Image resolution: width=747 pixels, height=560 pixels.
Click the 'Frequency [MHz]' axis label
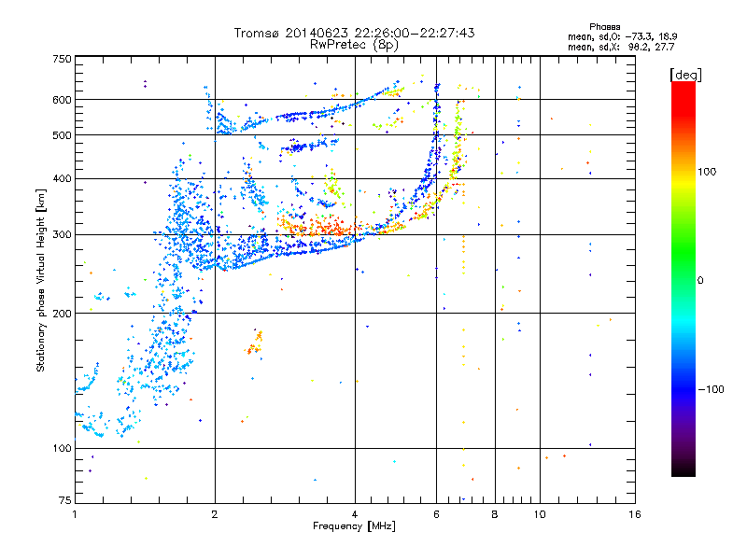[354, 526]
